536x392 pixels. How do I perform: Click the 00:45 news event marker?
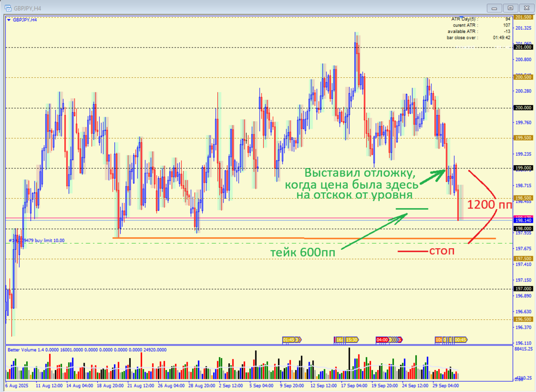[x=460, y=340]
